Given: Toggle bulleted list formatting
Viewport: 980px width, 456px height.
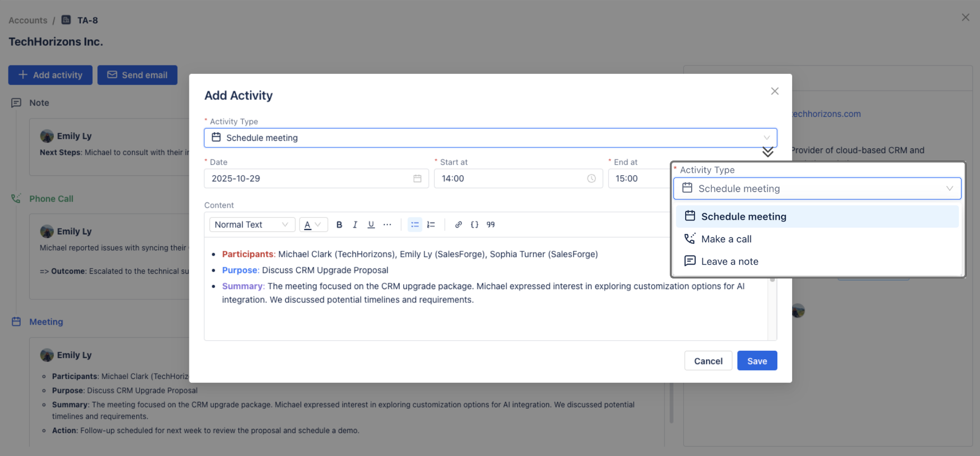Looking at the screenshot, I should [x=415, y=225].
